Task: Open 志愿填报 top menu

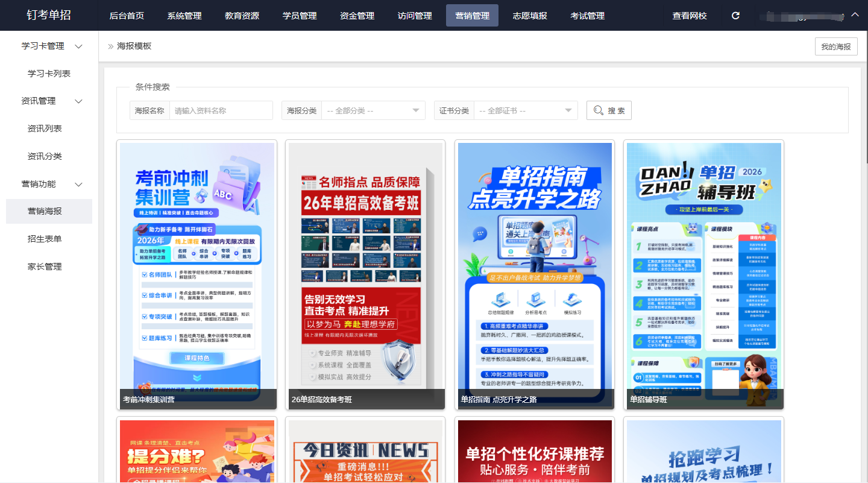Action: [530, 16]
